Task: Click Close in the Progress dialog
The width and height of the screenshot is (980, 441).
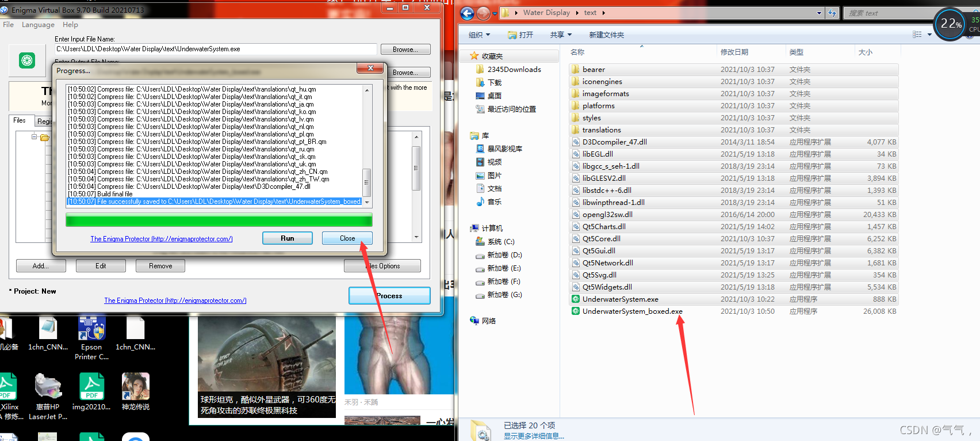Action: [347, 238]
